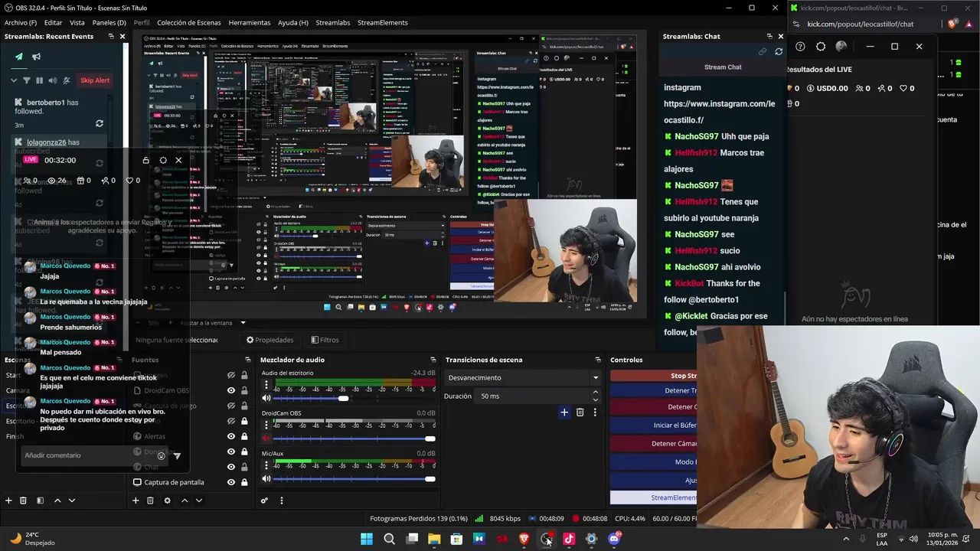This screenshot has height=551, width=980.
Task: Open transition properties three-dot menu
Action: [x=595, y=412]
